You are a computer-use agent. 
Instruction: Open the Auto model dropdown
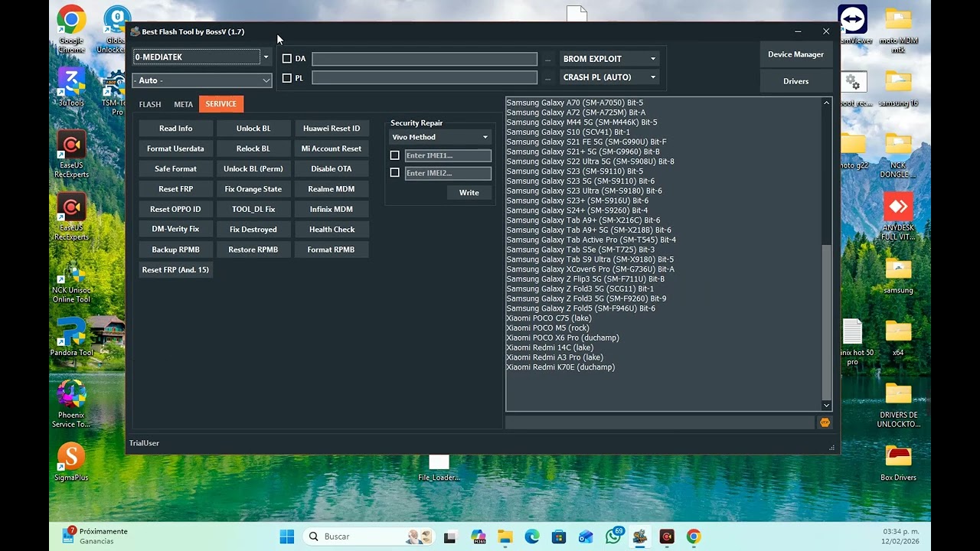point(202,80)
